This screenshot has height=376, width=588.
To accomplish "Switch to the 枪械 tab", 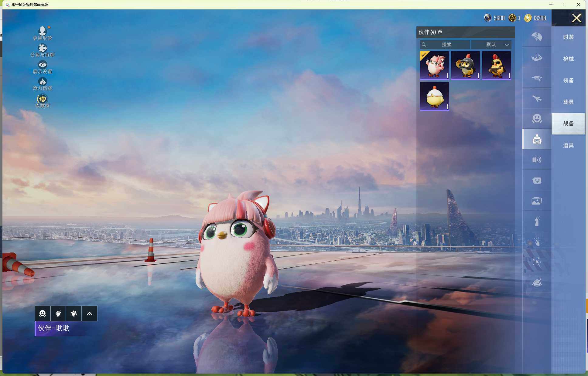I will tap(569, 59).
